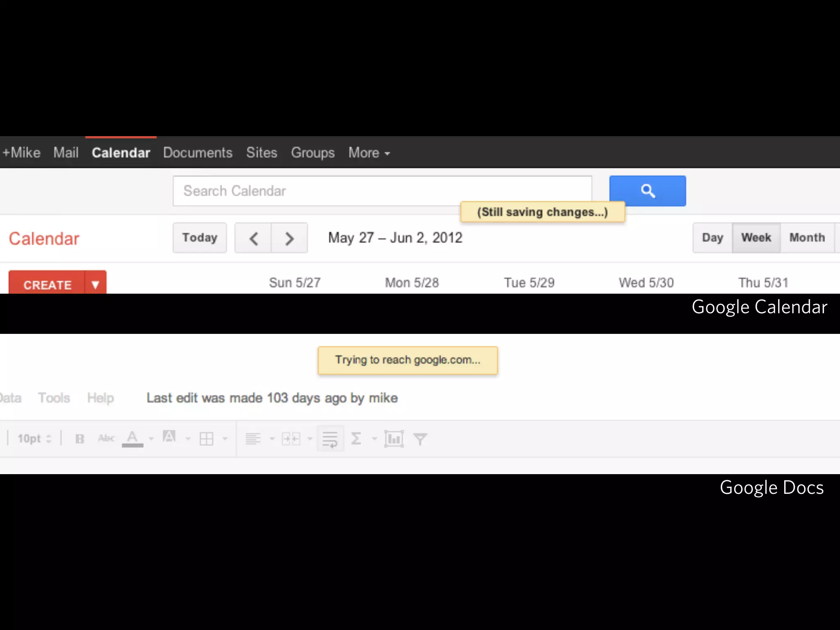Image resolution: width=840 pixels, height=630 pixels.
Task: Click the filter funnel icon
Action: pos(420,439)
